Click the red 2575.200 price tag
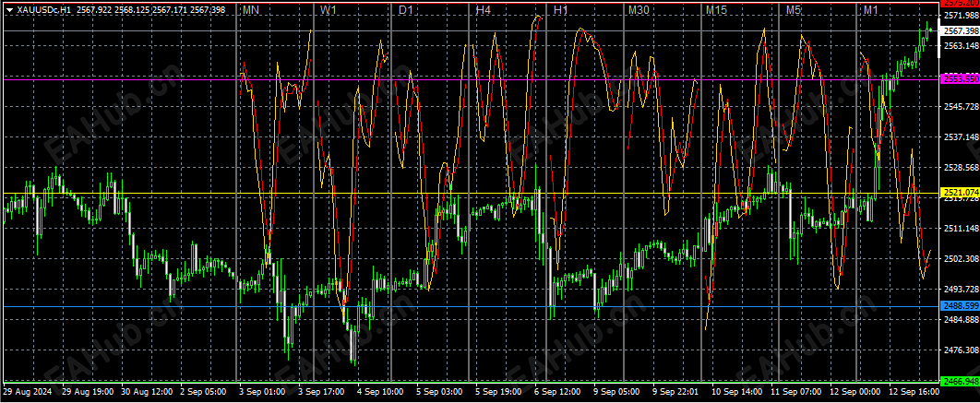This screenshot has height=403, width=980. click(960, 3)
